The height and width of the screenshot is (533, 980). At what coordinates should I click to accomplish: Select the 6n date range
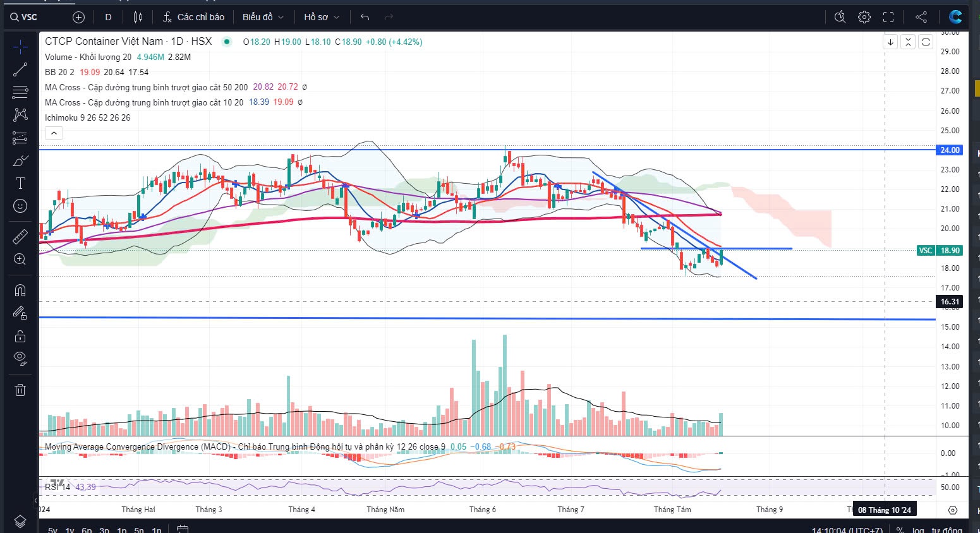pos(87,529)
